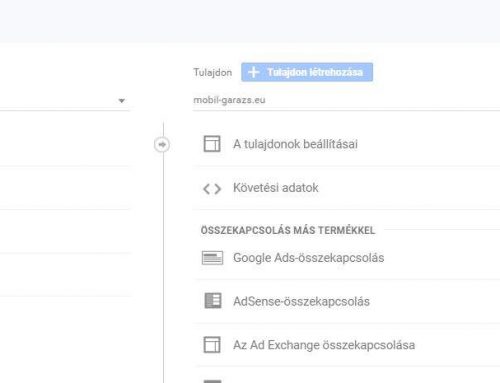Click the AdSense linking icon
500x383 pixels.
tap(213, 301)
